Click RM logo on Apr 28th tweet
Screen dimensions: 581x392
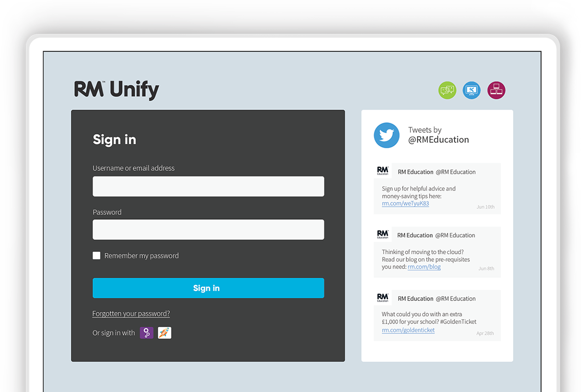tap(383, 297)
